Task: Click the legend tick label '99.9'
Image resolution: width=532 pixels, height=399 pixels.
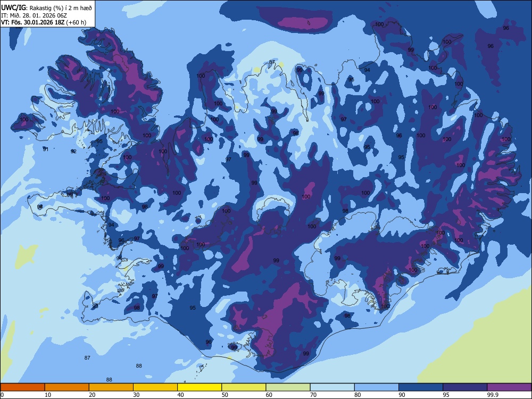Action: pos(492,395)
